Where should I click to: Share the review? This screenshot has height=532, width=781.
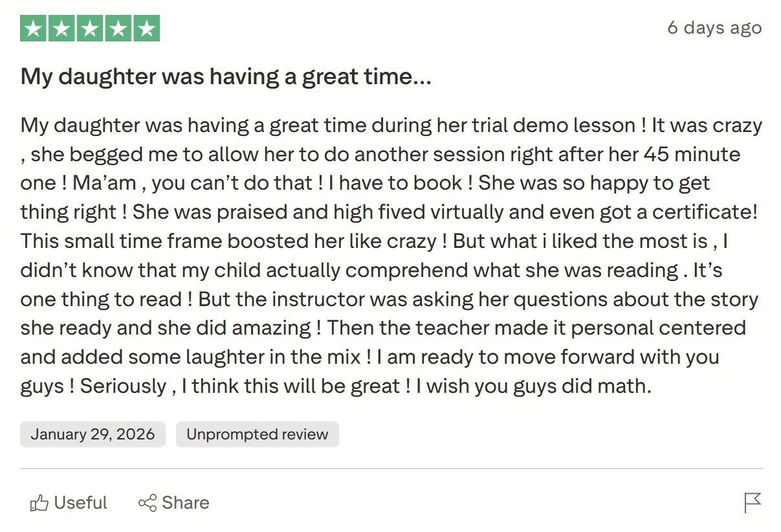pyautogui.click(x=173, y=503)
